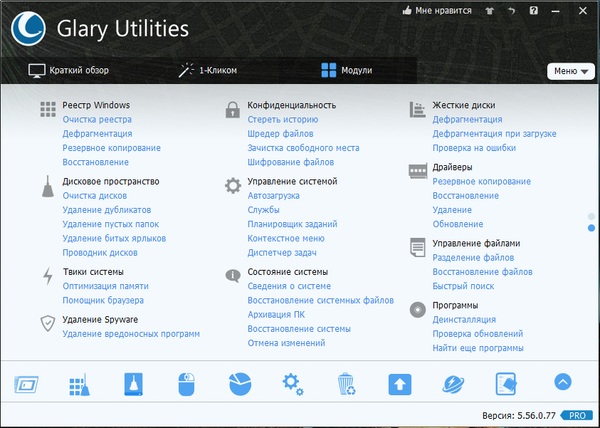The width and height of the screenshot is (600, 428).
Task: Click the trash bin uninstaller icon
Action: point(346,383)
